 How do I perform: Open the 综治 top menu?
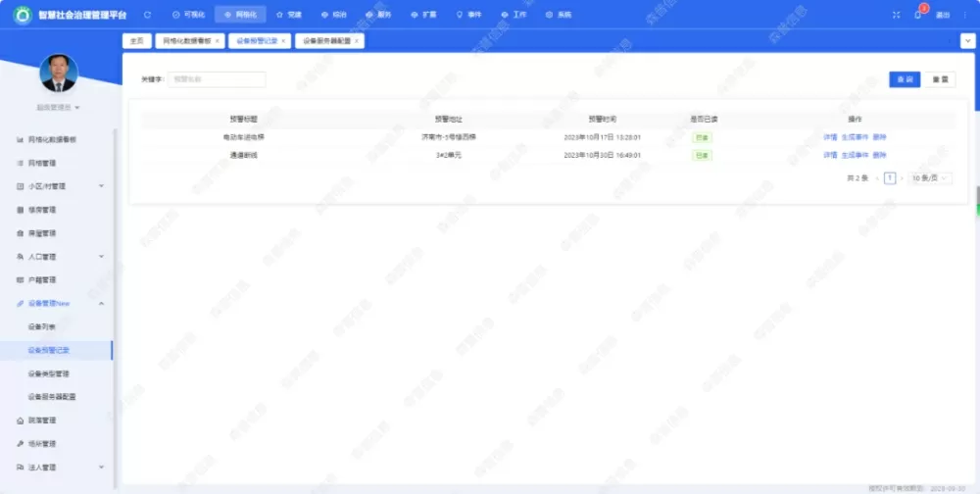(x=334, y=15)
